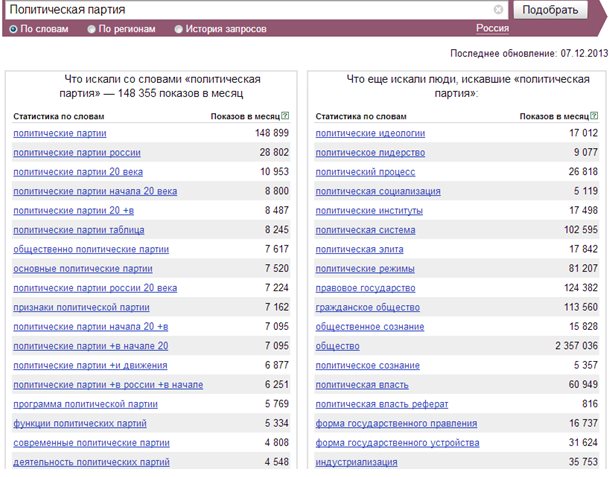Image resolution: width=613 pixels, height=477 pixels.
Task: Open link 'гражданское общество'
Action: pyautogui.click(x=367, y=307)
